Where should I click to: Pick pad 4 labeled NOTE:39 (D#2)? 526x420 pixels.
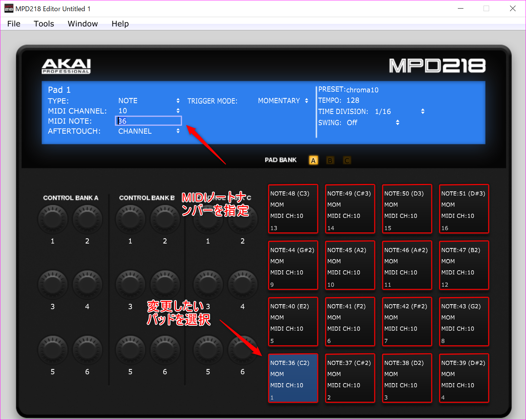464,378
